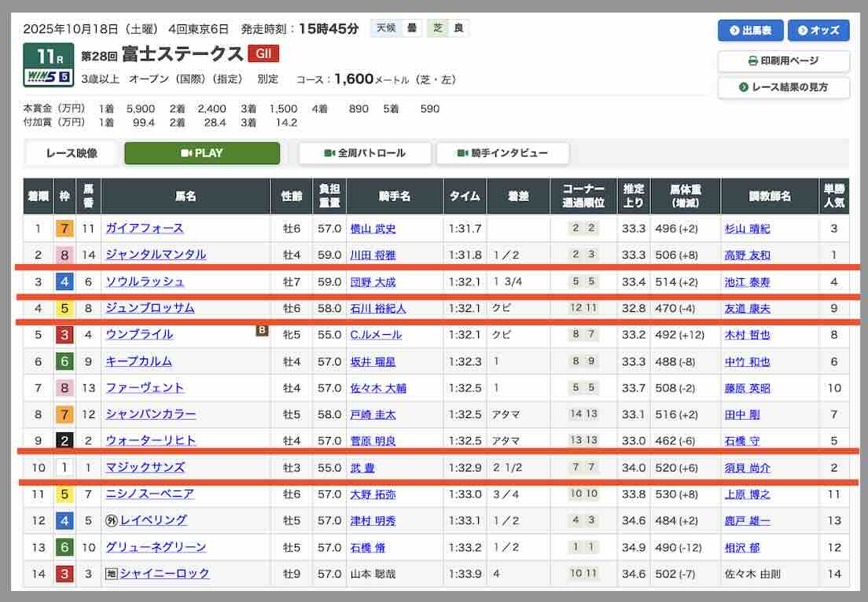This screenshot has width=868, height=602.
Task: Open 全周パトロール video
Action: [x=365, y=153]
